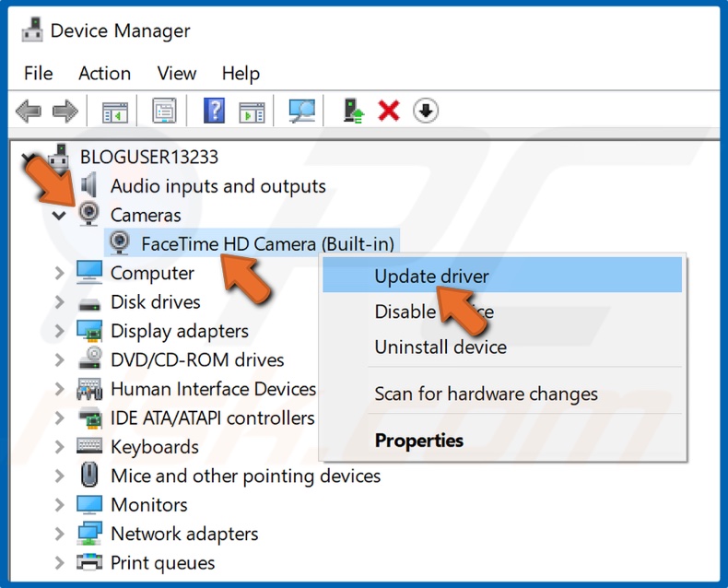This screenshot has height=588, width=728.
Task: Expand the Print queues category
Action: click(59, 563)
